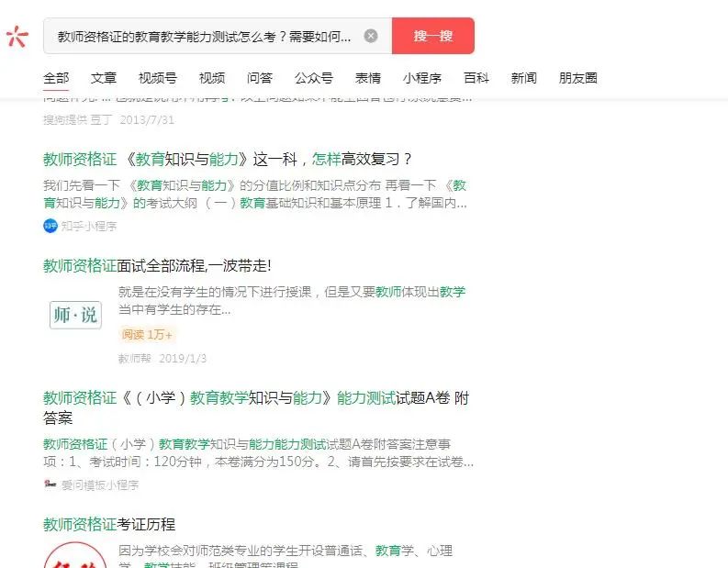728x568 pixels.
Task: Open result 教师资格证面试全部流程,一波带走!
Action: pyautogui.click(x=157, y=266)
